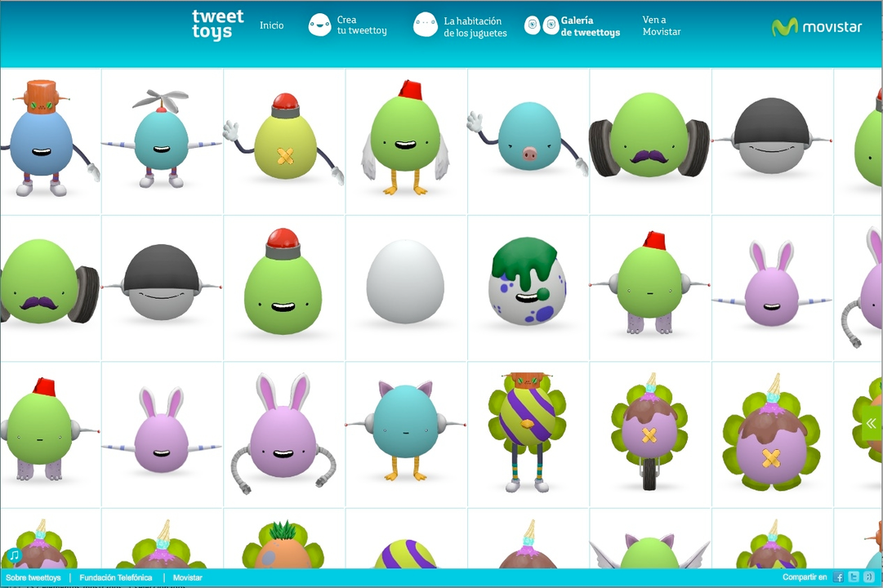
Task: Visit the Fundación Telefónica link
Action: 116,578
